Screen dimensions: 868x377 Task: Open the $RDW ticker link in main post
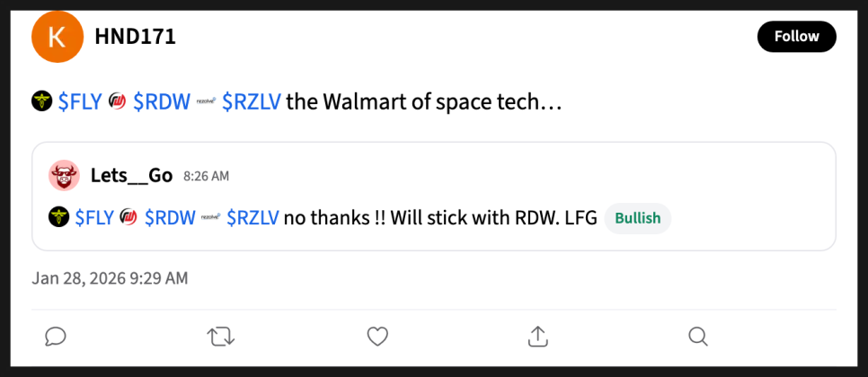pos(161,101)
